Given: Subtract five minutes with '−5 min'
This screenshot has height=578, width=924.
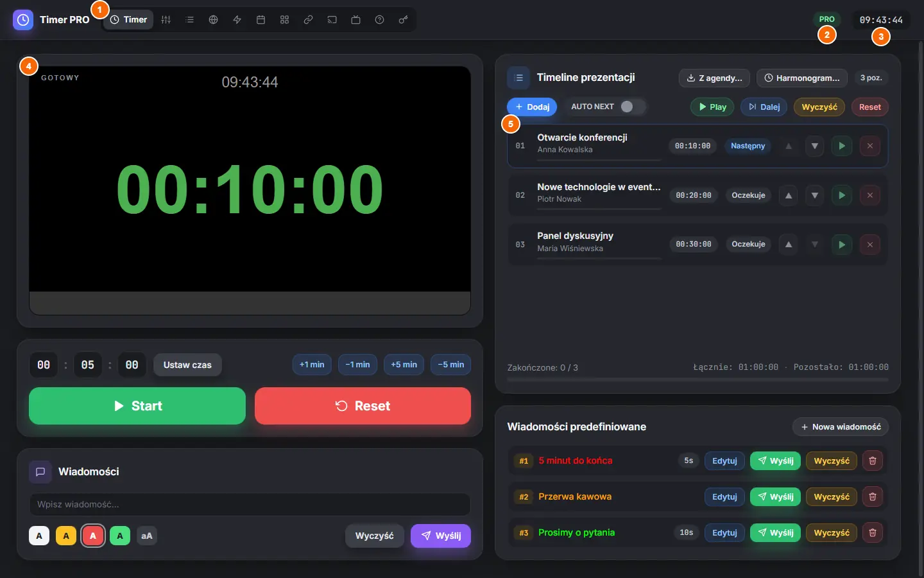Looking at the screenshot, I should [451, 365].
